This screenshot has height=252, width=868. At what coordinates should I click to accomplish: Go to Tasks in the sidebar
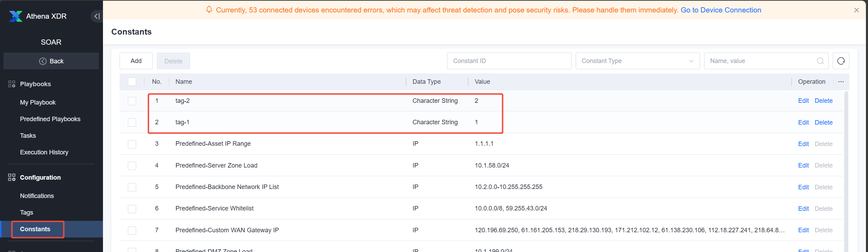click(x=28, y=136)
